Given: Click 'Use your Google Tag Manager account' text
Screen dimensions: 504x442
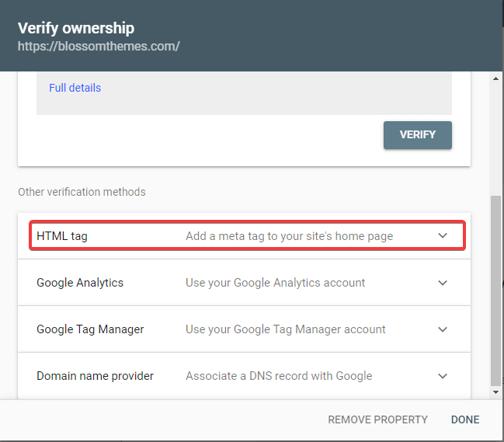Looking at the screenshot, I should click(285, 329).
